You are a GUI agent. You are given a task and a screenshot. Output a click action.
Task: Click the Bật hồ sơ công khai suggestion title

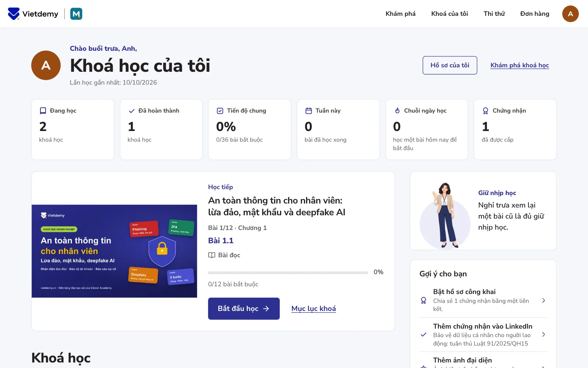(464, 291)
